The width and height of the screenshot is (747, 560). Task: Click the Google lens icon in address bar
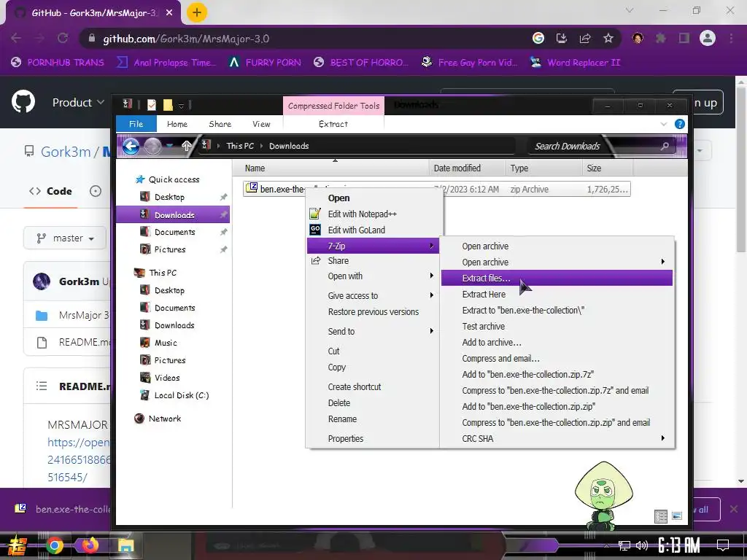(538, 39)
